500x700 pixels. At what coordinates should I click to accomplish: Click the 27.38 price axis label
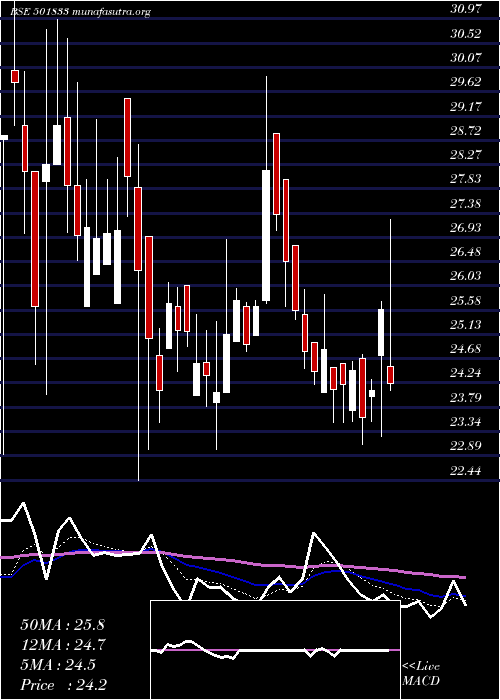pos(466,203)
